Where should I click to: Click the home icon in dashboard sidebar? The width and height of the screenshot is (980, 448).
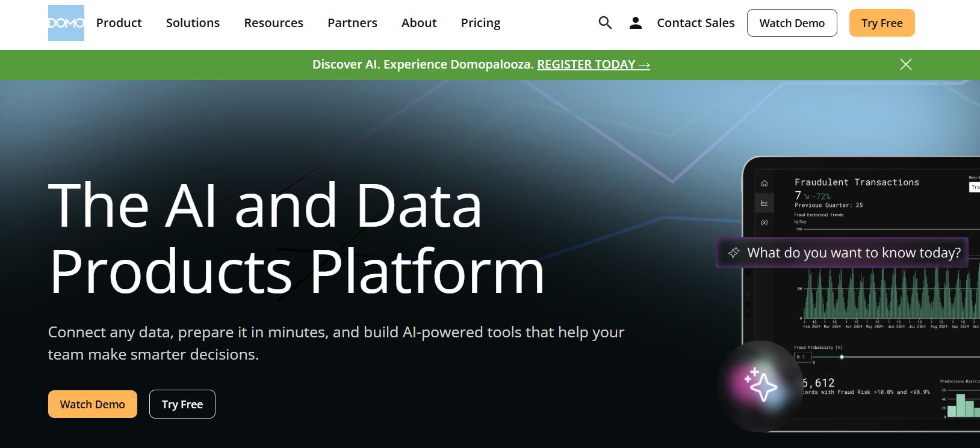pyautogui.click(x=764, y=183)
